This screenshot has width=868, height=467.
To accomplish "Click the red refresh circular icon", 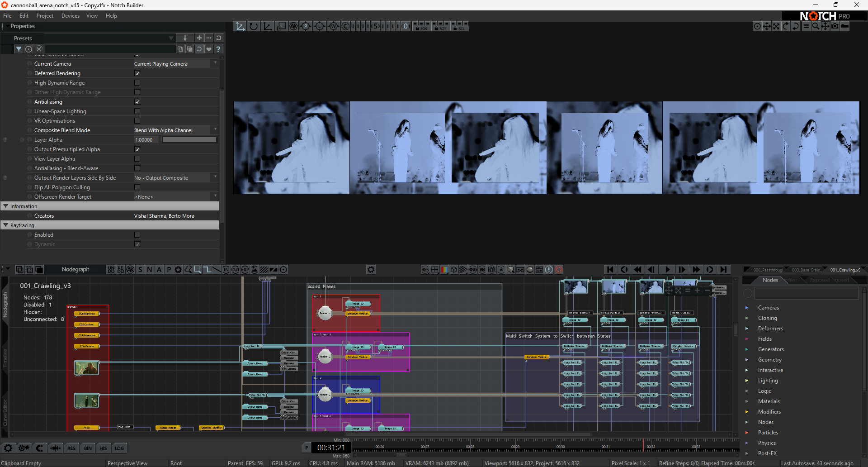I will point(559,269).
